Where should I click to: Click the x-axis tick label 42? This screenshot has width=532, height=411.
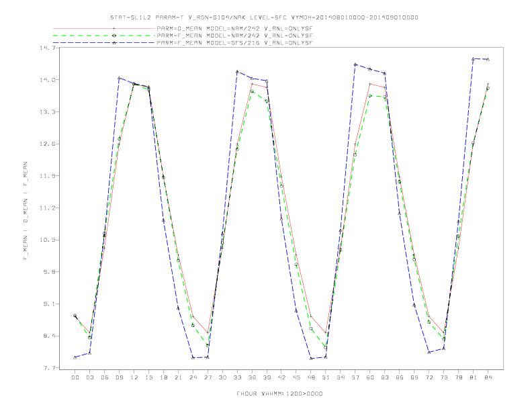281,377
